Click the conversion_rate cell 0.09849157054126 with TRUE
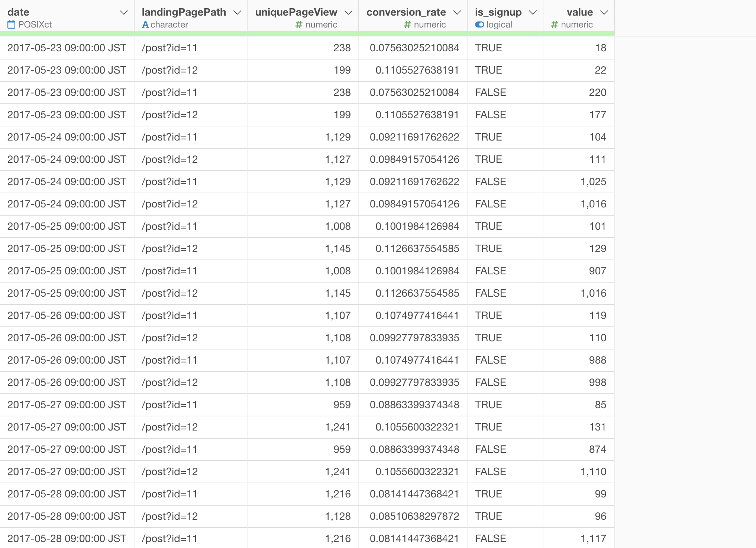Viewport: 756px width, 548px height. pos(413,159)
